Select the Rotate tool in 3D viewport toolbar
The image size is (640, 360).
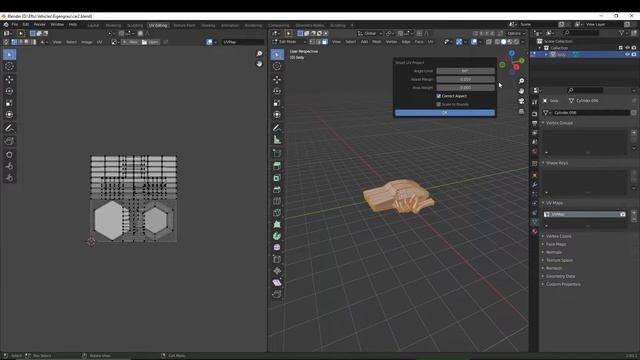(x=277, y=91)
